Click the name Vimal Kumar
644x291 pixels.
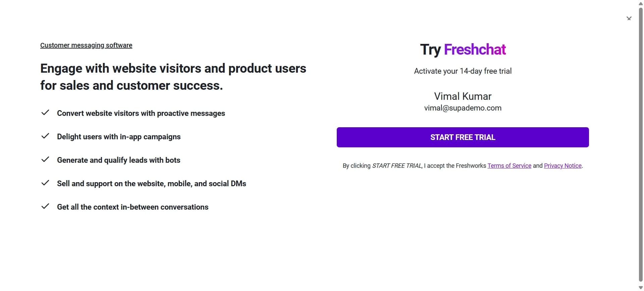tap(463, 96)
